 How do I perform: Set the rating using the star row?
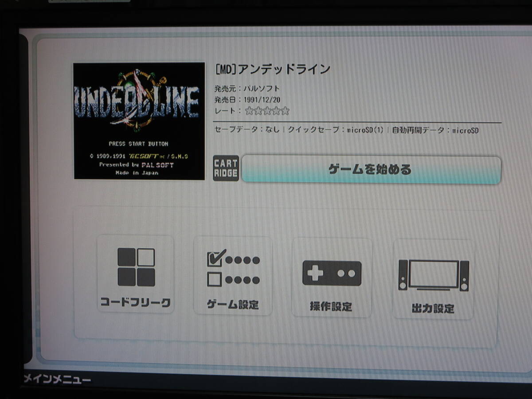point(267,111)
